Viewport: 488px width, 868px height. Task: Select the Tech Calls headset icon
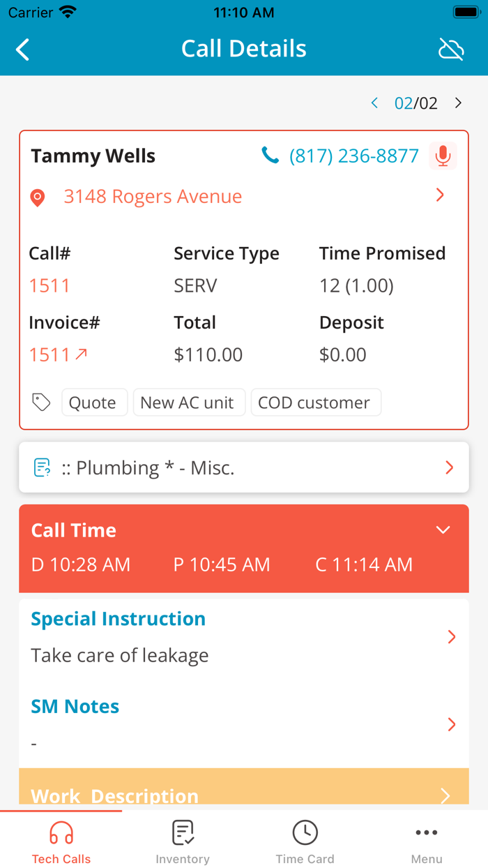pyautogui.click(x=61, y=832)
